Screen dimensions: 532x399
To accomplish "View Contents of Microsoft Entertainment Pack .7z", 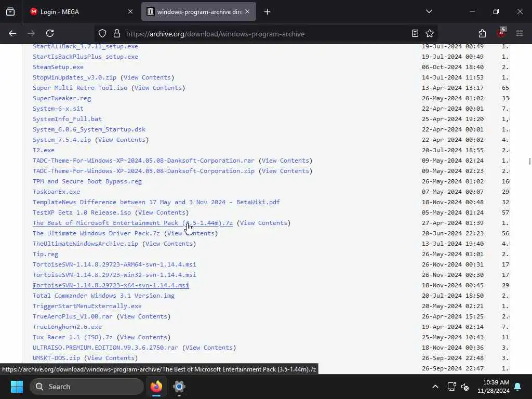I will [263, 223].
